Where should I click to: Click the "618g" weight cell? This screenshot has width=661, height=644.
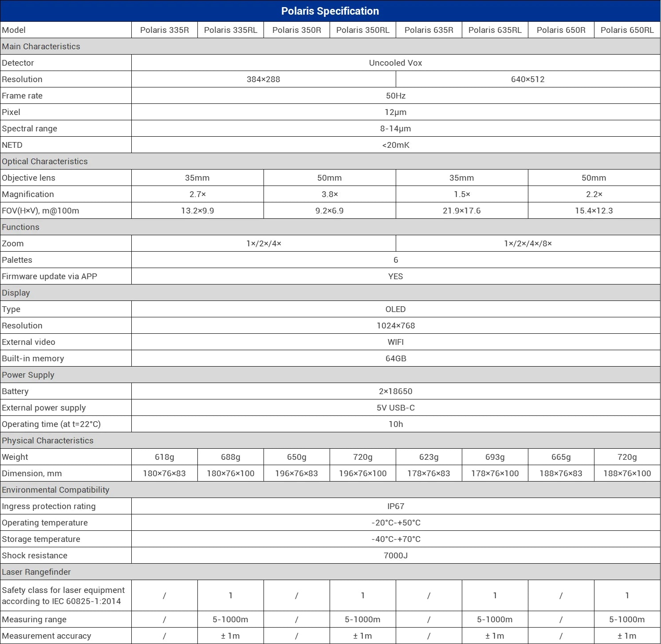pos(165,457)
